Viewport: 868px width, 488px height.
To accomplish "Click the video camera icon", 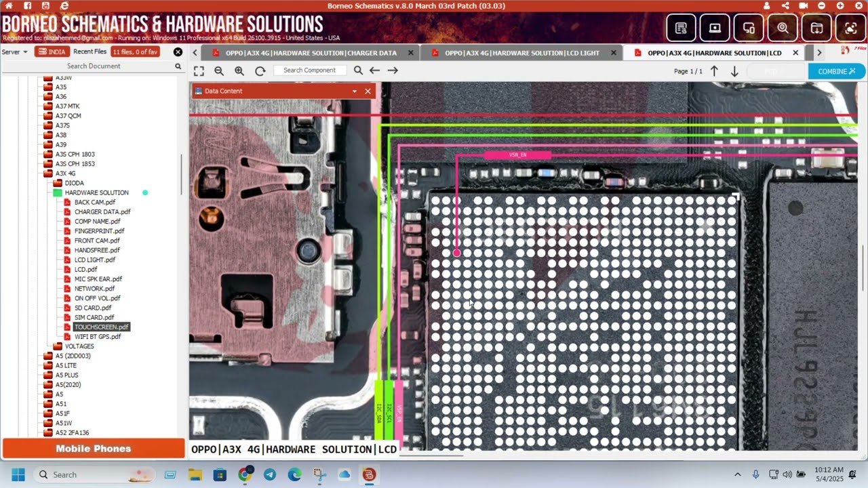I will coord(804,5).
